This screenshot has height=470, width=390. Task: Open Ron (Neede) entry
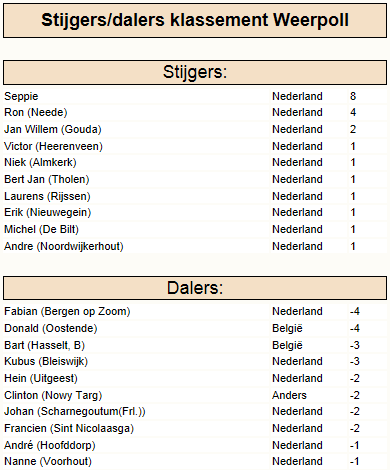pyautogui.click(x=36, y=112)
